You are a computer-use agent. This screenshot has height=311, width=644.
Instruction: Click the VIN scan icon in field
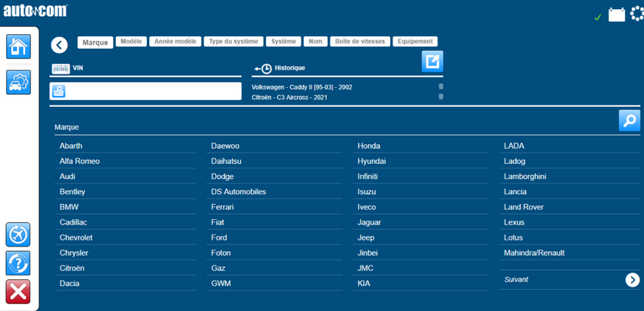pyautogui.click(x=58, y=91)
